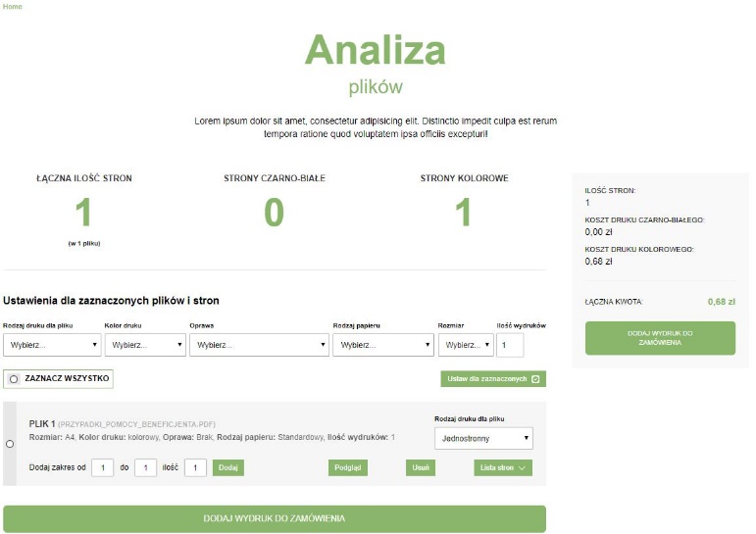Click the range 'ilość' input field
The width and height of the screenshot is (756, 534).
[x=195, y=468]
